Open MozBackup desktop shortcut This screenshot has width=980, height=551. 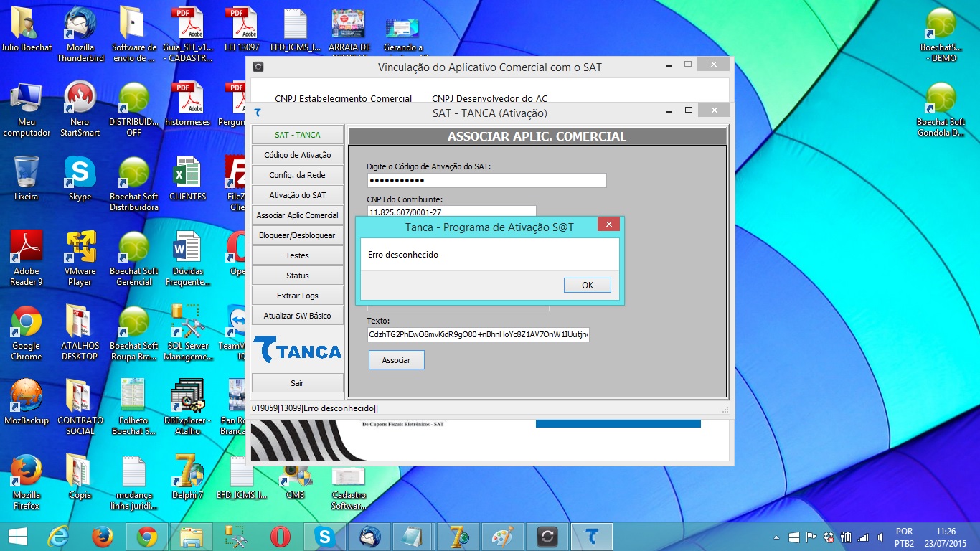point(27,402)
